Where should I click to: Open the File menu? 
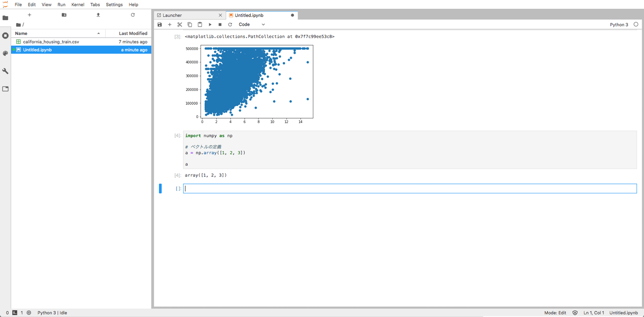(18, 5)
